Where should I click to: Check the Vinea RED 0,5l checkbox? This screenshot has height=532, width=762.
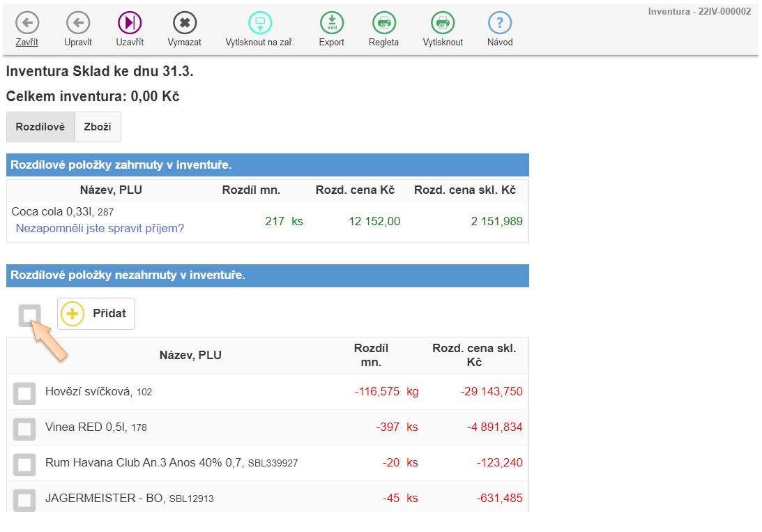[25, 428]
